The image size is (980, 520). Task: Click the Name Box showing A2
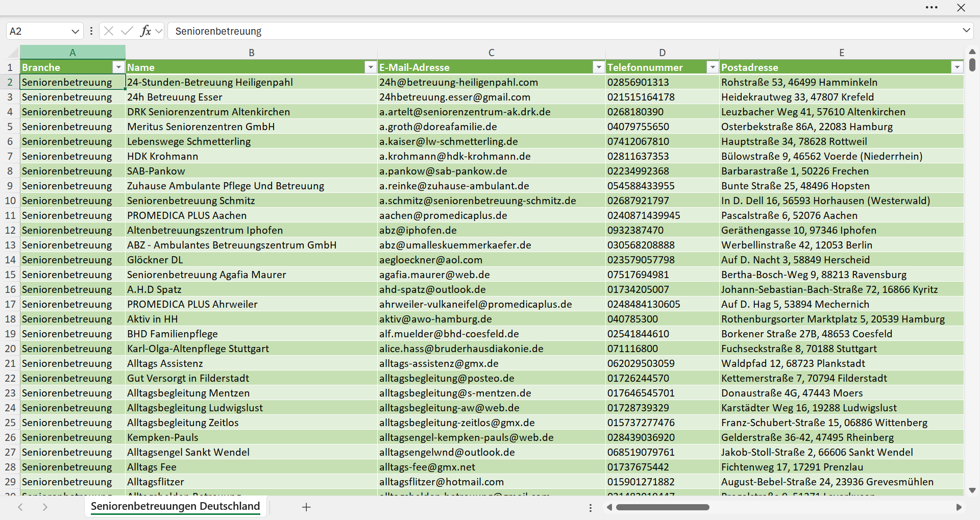click(38, 31)
